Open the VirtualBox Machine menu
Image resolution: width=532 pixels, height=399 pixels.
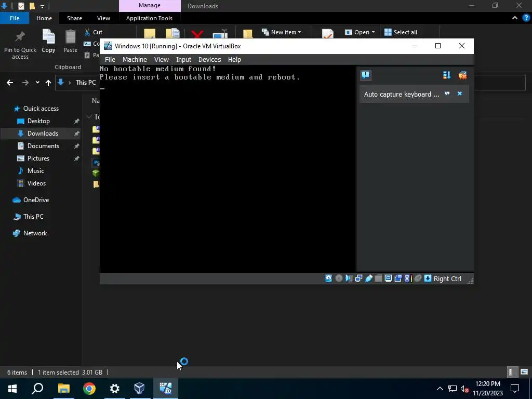135,59
